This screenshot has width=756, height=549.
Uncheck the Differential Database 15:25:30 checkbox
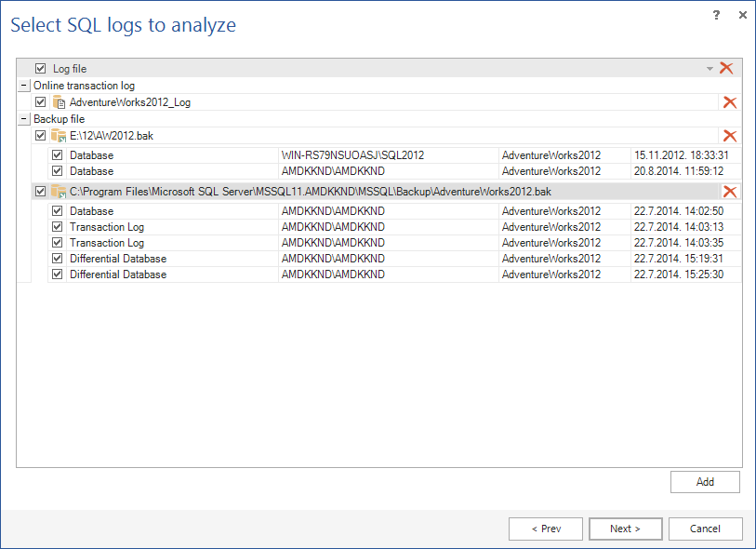58,274
